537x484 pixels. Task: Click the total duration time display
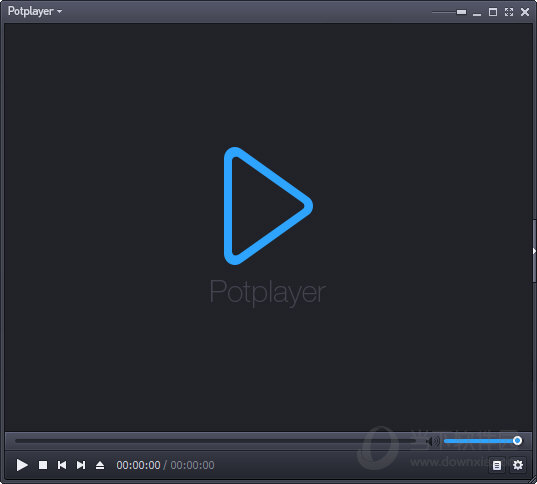point(192,465)
